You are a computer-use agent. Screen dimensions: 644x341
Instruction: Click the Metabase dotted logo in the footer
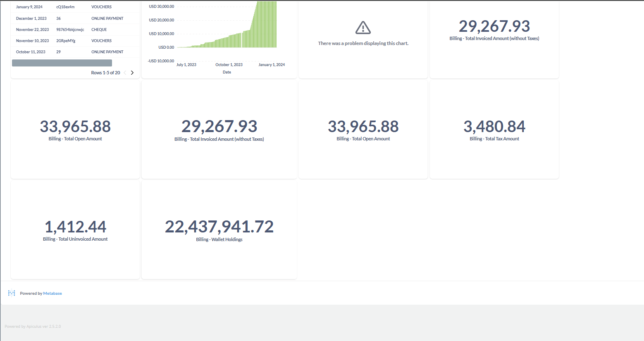(12, 293)
